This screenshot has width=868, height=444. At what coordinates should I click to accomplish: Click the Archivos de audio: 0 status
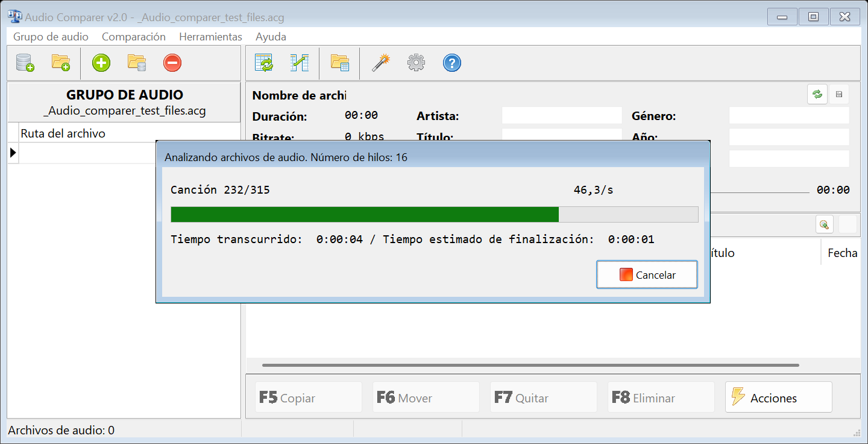click(x=61, y=430)
